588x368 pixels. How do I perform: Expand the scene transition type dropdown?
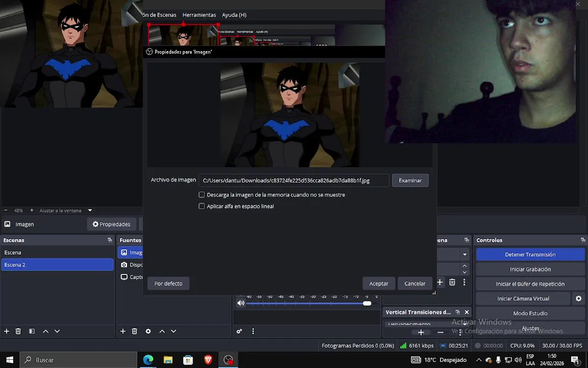tap(464, 254)
